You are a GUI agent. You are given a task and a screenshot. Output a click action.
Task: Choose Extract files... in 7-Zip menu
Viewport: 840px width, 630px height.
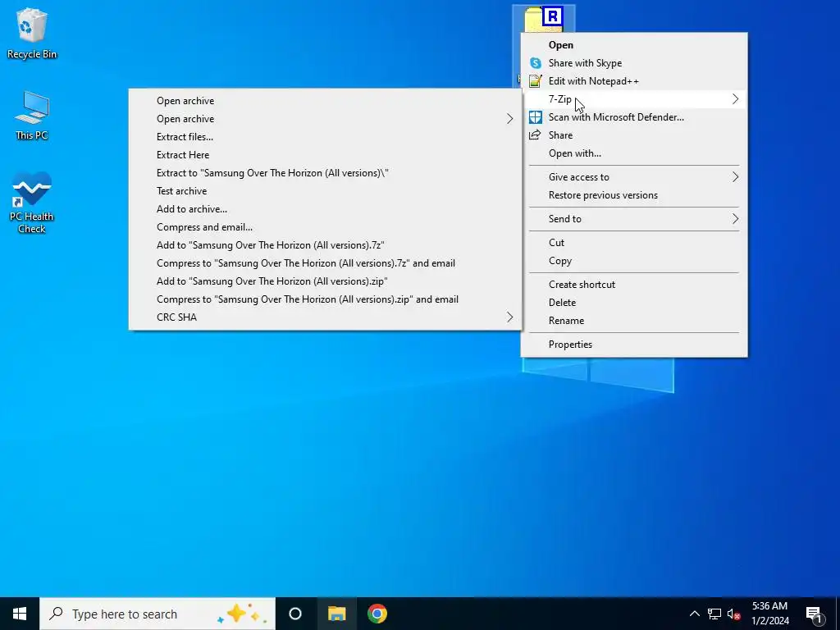(x=325, y=137)
